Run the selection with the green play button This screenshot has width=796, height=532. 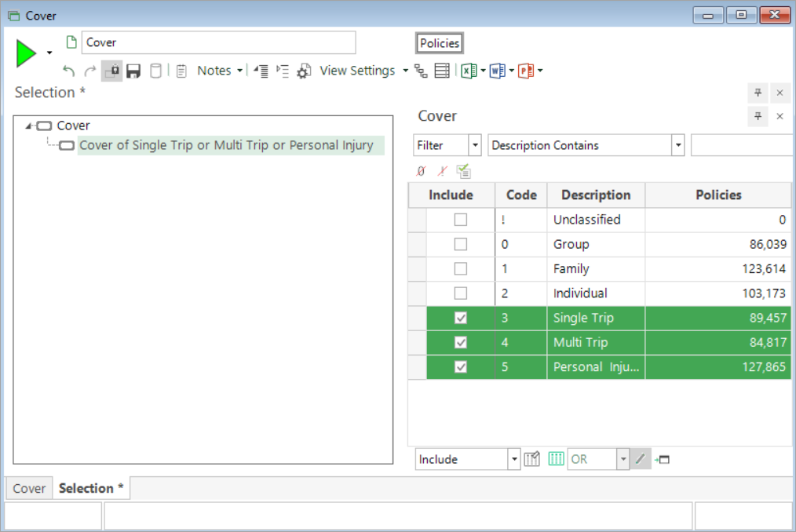pyautogui.click(x=25, y=53)
